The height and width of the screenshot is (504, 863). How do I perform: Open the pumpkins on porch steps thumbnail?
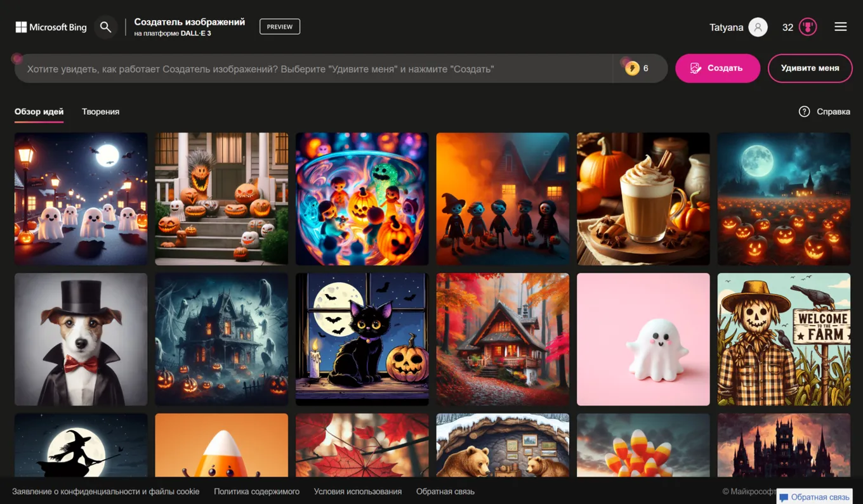point(221,198)
